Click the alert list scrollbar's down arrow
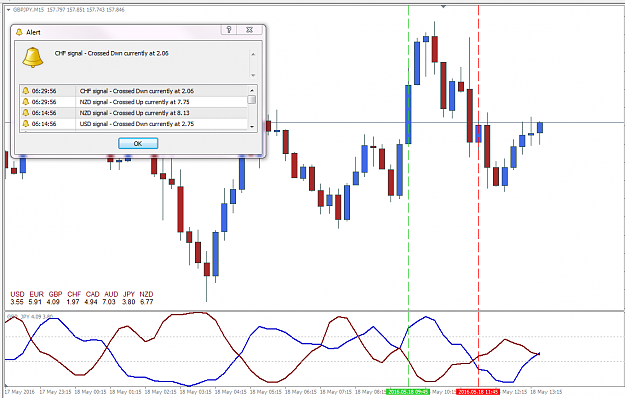The width and height of the screenshot is (625, 398). (252, 126)
